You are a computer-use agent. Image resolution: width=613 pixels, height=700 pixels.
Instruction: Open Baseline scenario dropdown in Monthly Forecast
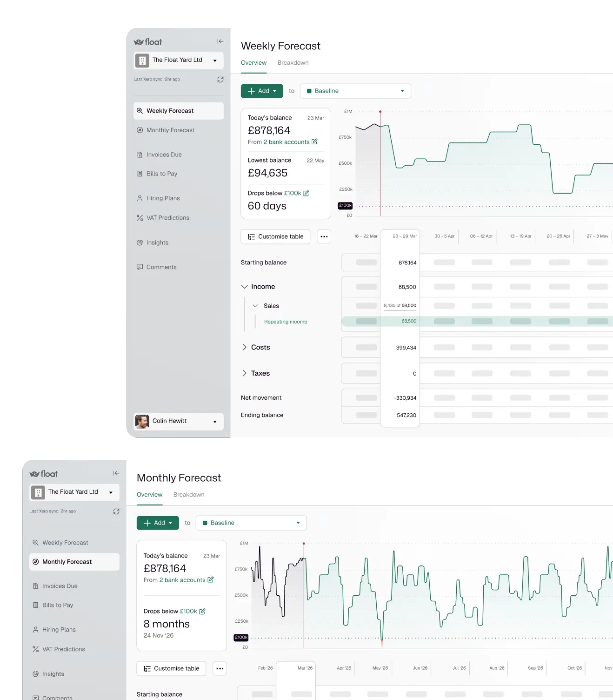pyautogui.click(x=251, y=523)
